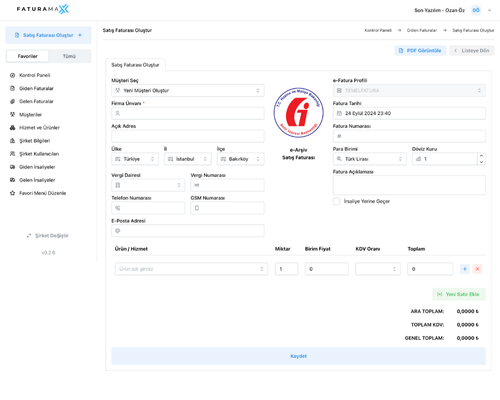Click into the Fatura Numarası input field
Viewport: 500px width, 400px height.
coord(409,136)
